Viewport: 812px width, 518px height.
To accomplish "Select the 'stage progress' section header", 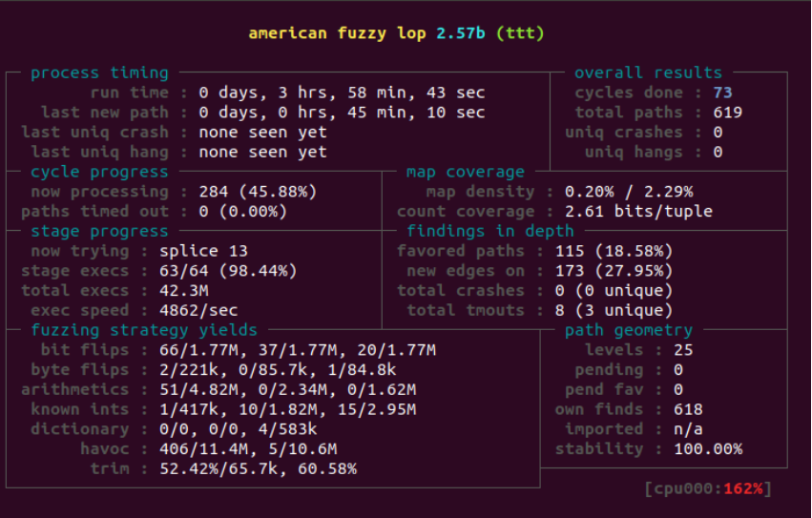I will (x=99, y=232).
